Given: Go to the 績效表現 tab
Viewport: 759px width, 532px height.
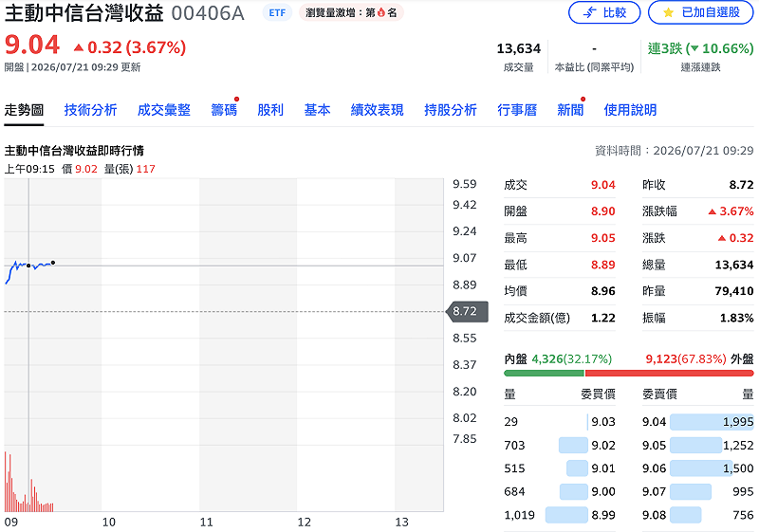Looking at the screenshot, I should click(x=377, y=110).
